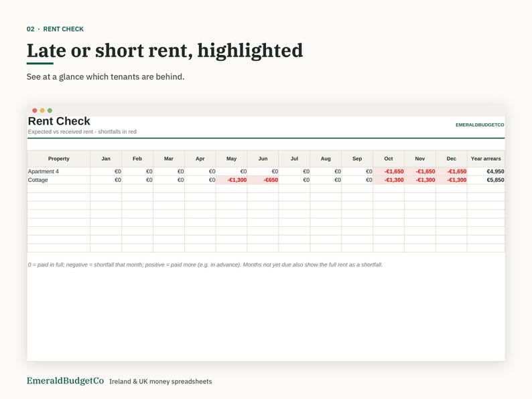
Task: Click Cottage May shortfall -€1,300
Action: click(x=231, y=180)
